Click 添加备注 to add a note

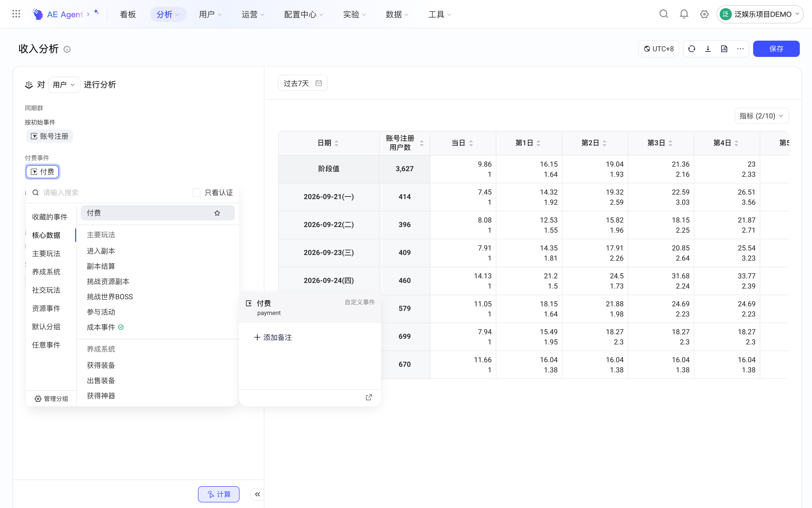click(x=273, y=337)
